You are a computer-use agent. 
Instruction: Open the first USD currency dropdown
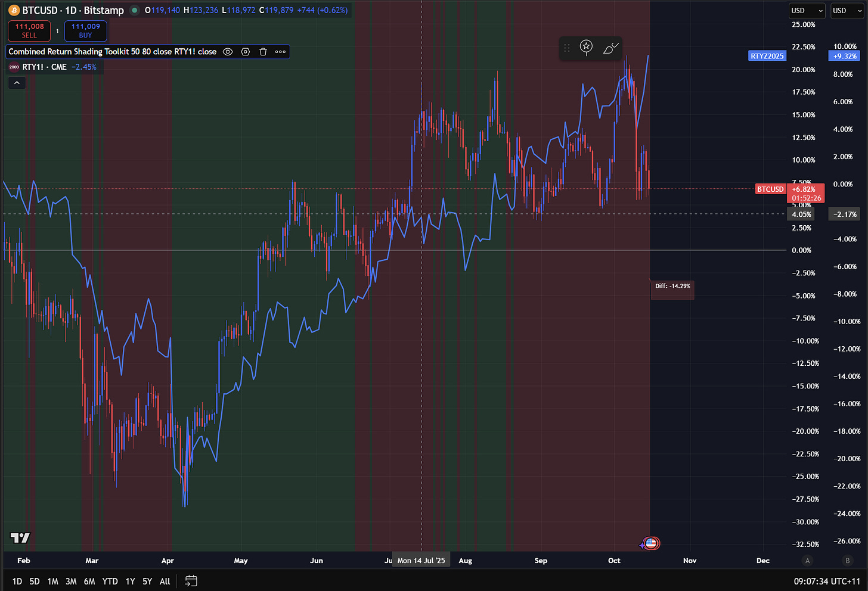[x=807, y=10]
